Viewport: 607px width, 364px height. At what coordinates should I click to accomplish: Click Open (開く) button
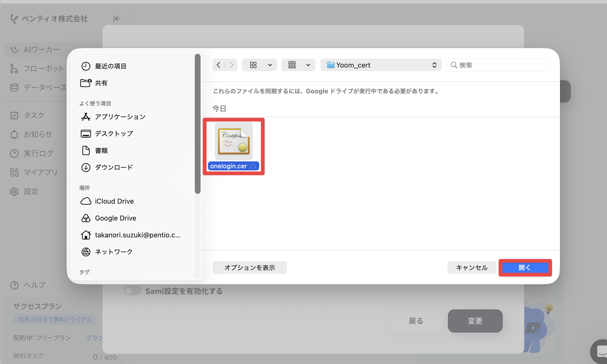(x=525, y=268)
